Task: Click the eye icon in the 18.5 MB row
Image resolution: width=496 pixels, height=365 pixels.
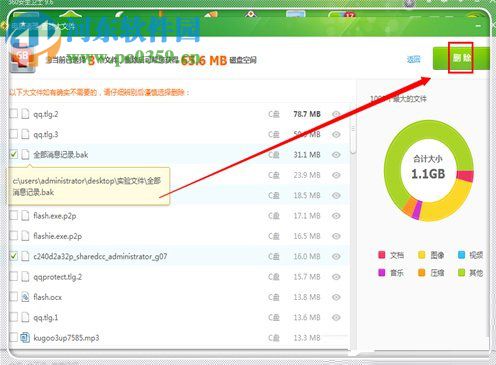Action: click(336, 195)
